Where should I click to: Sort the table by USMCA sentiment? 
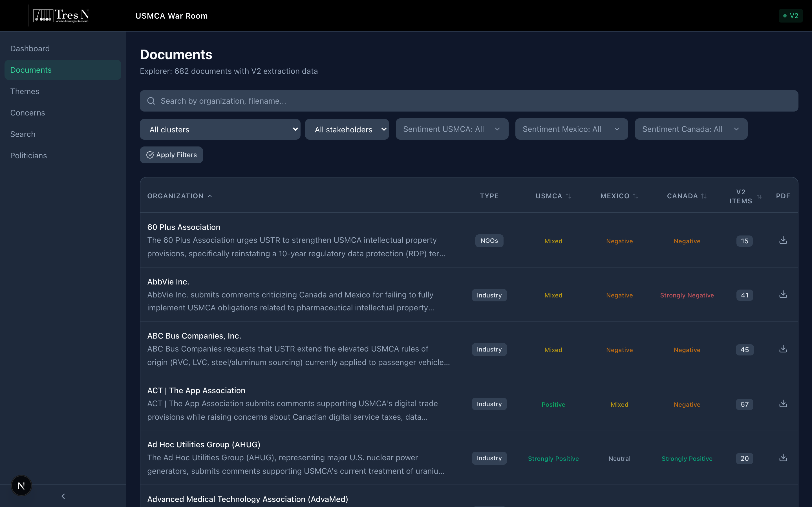coord(553,196)
